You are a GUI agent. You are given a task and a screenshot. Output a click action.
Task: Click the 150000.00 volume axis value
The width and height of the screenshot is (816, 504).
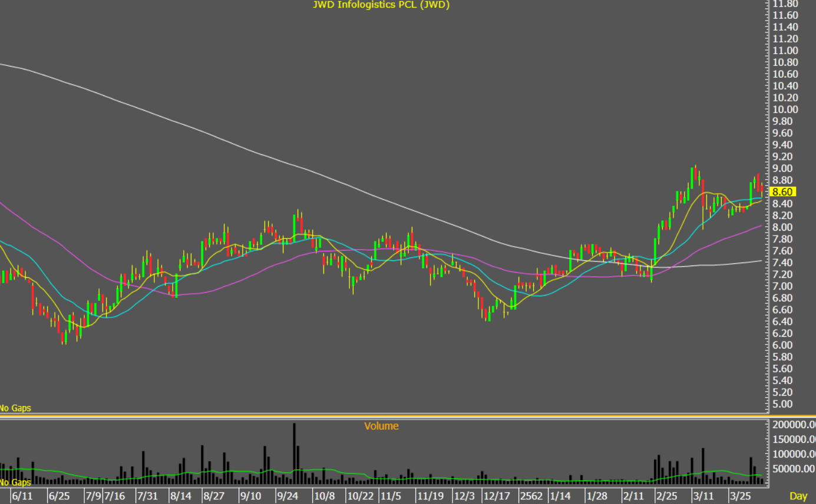[x=794, y=439]
